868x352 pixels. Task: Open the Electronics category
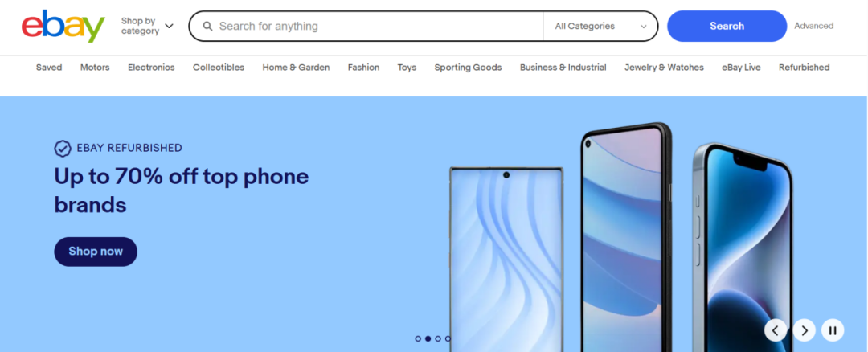pyautogui.click(x=151, y=68)
